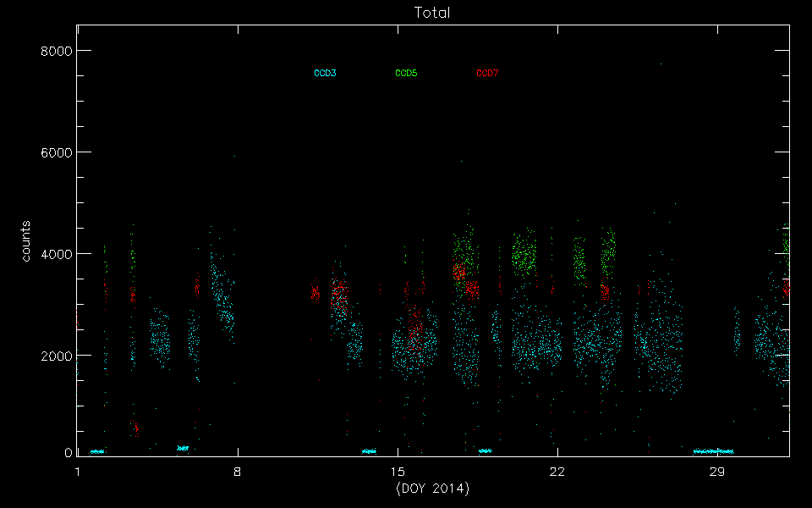This screenshot has width=812, height=508.
Task: Click the "counts" y-axis label
Action: [x=26, y=241]
